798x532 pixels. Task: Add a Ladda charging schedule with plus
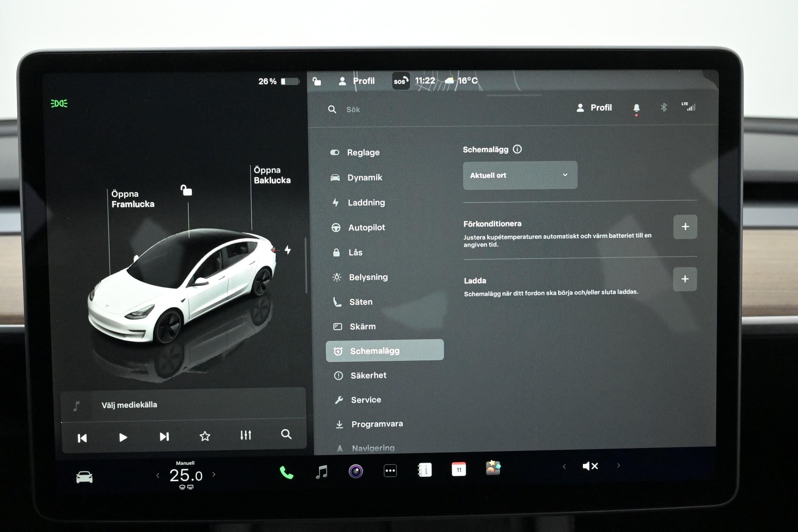[x=685, y=279]
